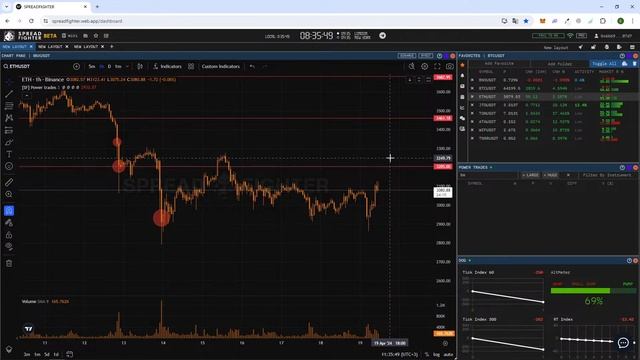The image size is (640, 360).
Task: Delete drawings with trash icon
Action: pos(9,263)
